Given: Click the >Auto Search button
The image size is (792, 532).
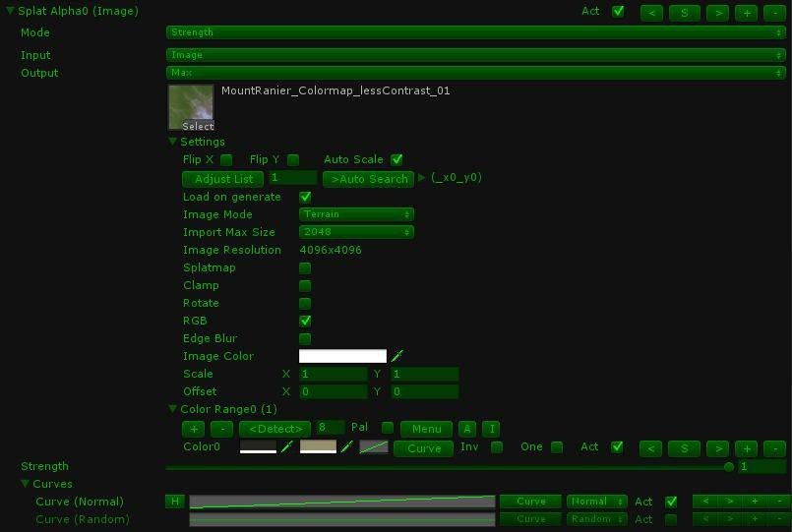Looking at the screenshot, I should (x=368, y=179).
